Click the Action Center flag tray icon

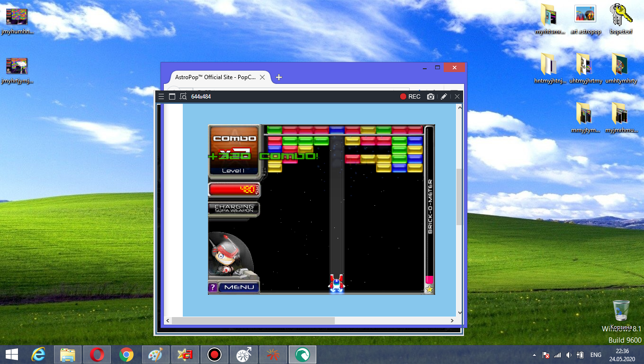click(546, 355)
